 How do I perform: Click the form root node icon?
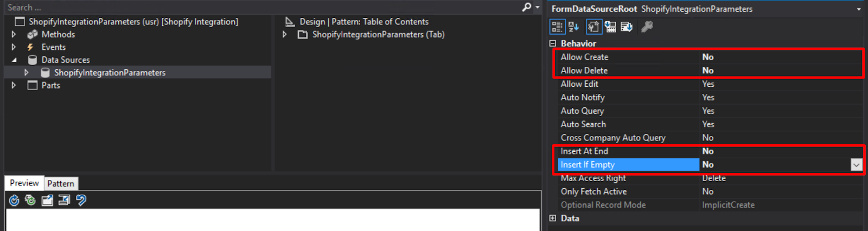pos(20,22)
